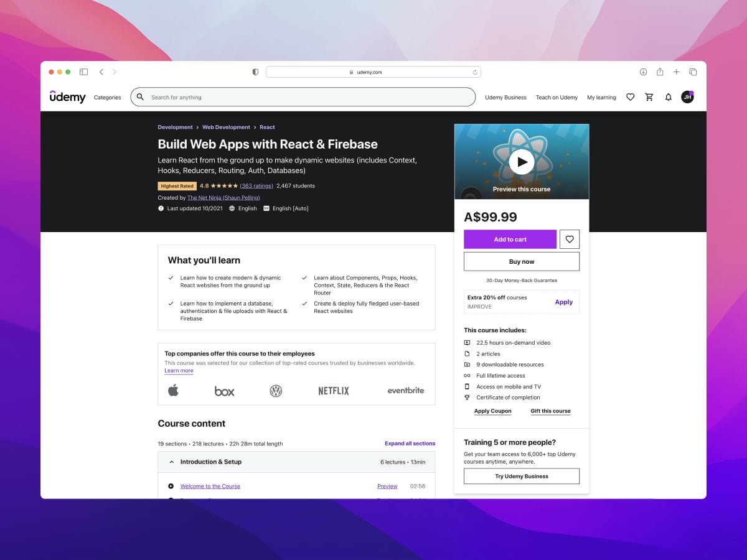Click the A$99.99 price
This screenshot has height=560, width=747.
pyautogui.click(x=491, y=217)
